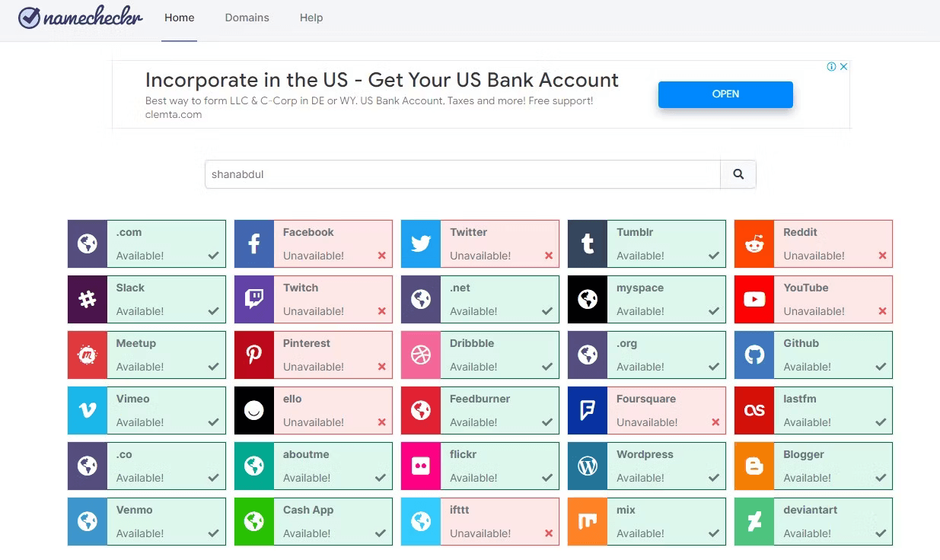This screenshot has height=560, width=940.
Task: Click the ifttt icon
Action: click(421, 522)
